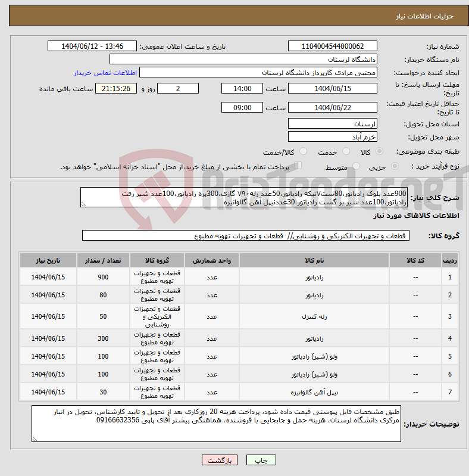This screenshot has width=469, height=476.
Task: Click the date 1404/06/15 in row 7
Action: (48, 392)
